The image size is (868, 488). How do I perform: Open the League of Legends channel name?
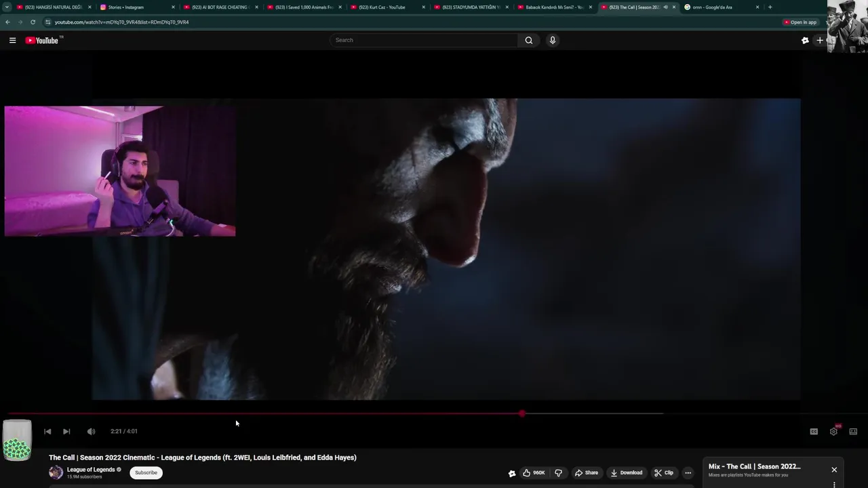tap(91, 470)
